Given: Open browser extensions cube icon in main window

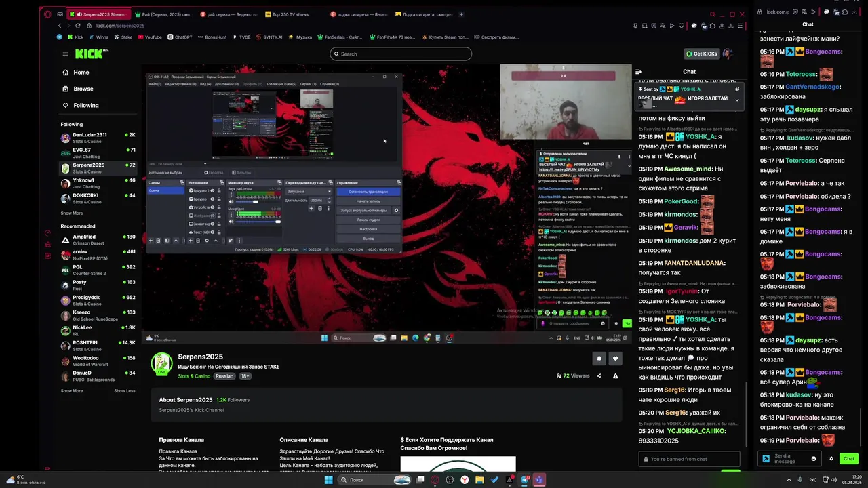Looking at the screenshot, I should (x=713, y=26).
